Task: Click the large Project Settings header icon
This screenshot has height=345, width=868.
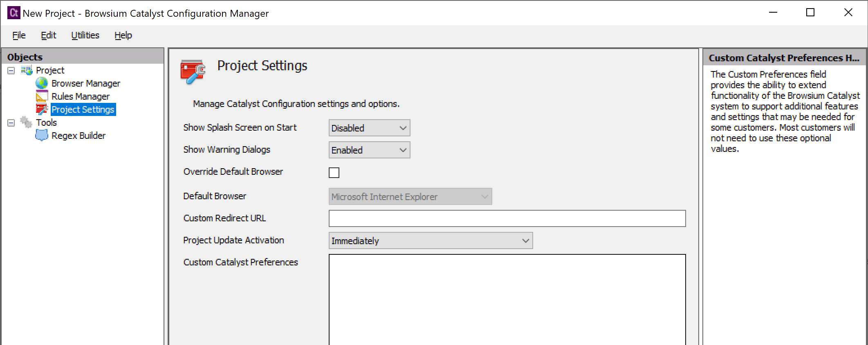Action: pos(193,71)
